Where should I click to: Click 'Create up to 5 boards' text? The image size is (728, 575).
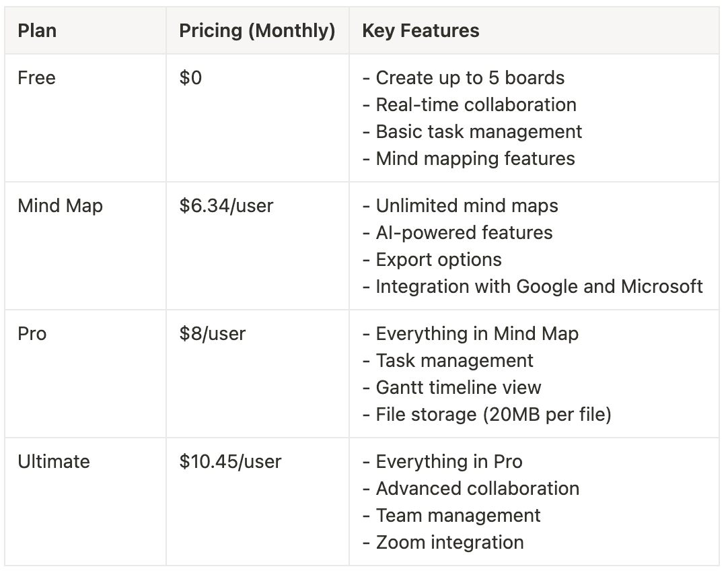pos(470,78)
